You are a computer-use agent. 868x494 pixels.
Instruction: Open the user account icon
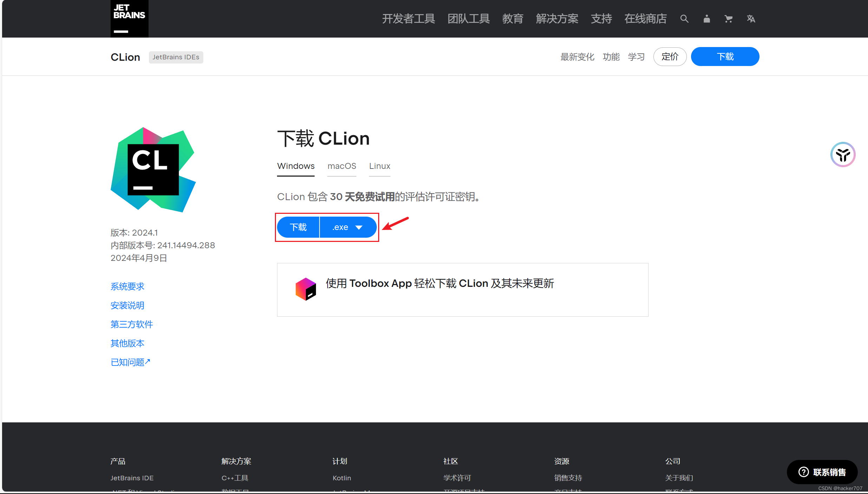point(706,19)
